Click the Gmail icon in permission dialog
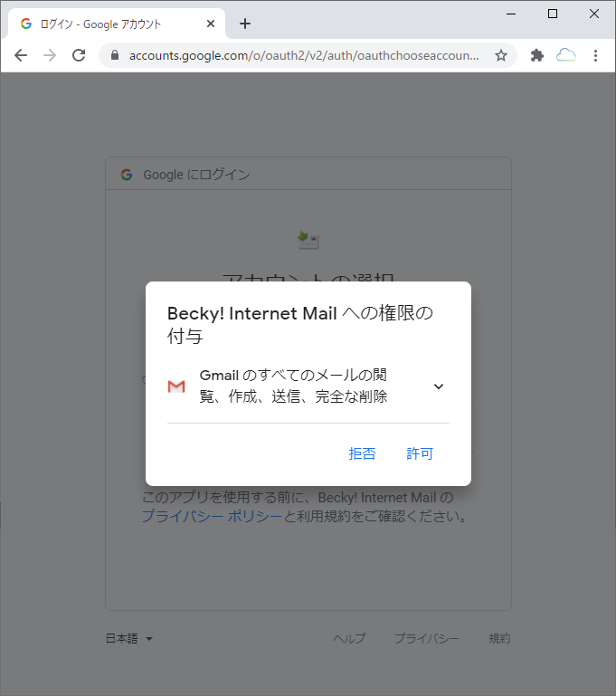Screen dimensions: 616x696 click(176, 386)
